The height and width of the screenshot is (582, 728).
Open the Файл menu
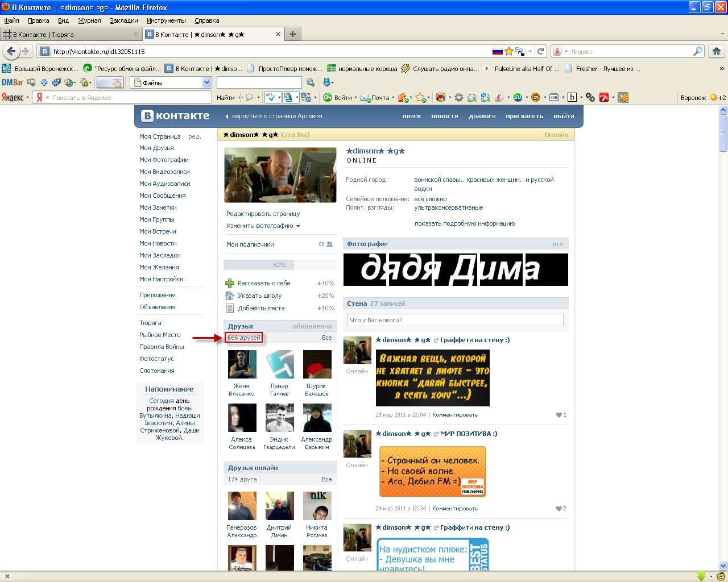(11, 20)
